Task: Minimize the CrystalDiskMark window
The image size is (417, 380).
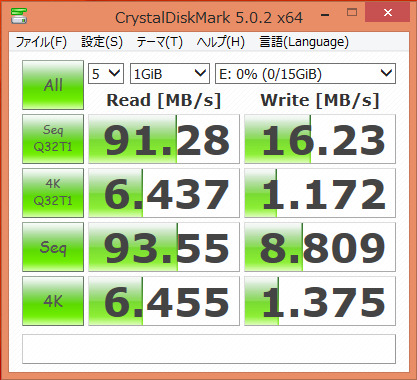Action: tap(325, 14)
